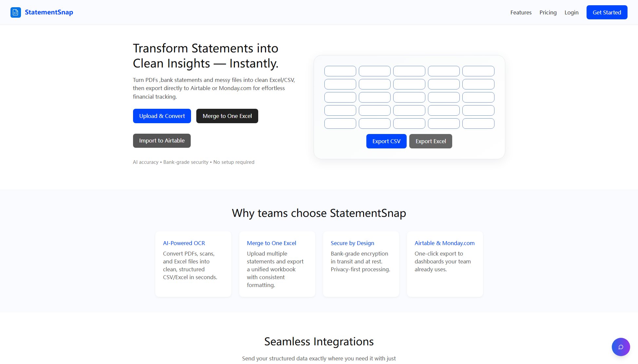Open the Pricing nav link
The width and height of the screenshot is (638, 364).
548,12
